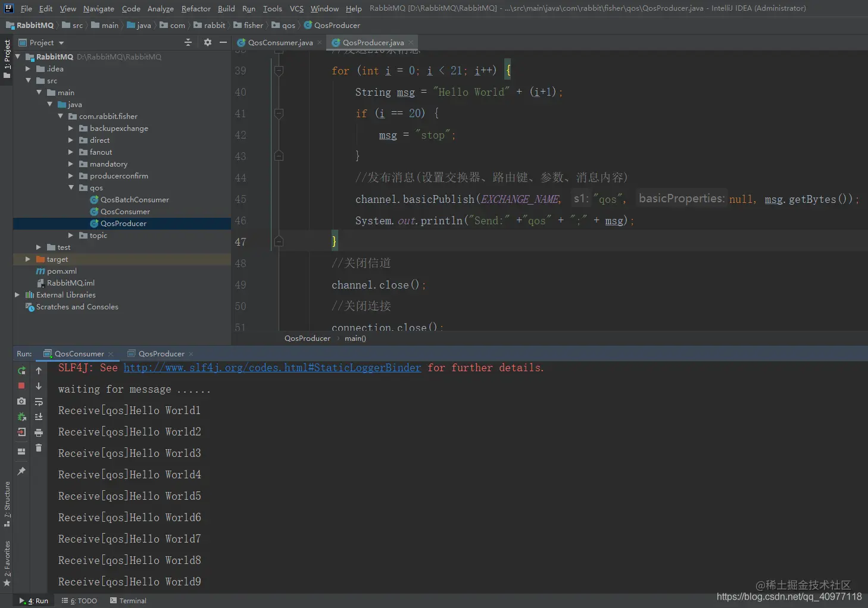868x608 pixels.
Task: Print the console output
Action: click(x=39, y=433)
